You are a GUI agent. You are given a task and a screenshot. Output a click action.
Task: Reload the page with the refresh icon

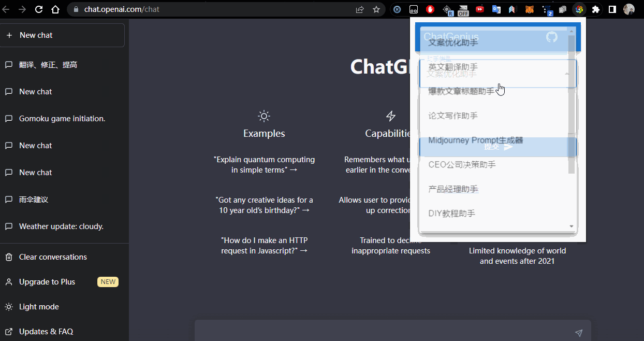coord(39,9)
